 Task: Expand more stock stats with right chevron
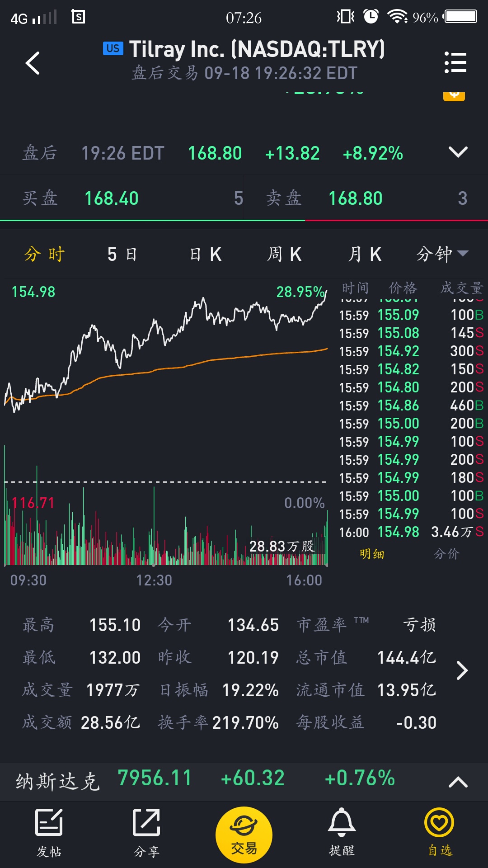pos(462,670)
